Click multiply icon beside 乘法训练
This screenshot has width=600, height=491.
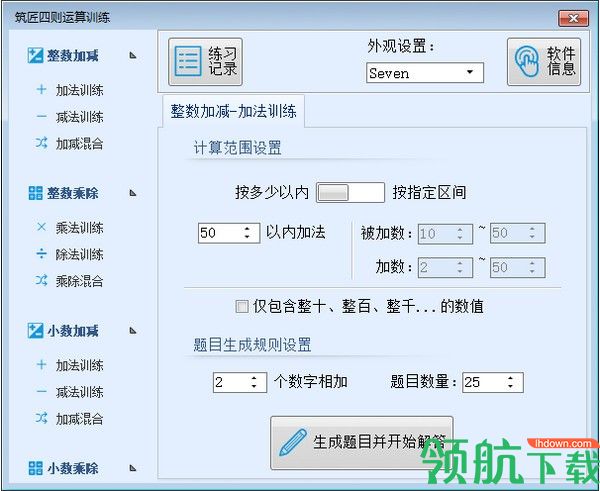[41, 227]
